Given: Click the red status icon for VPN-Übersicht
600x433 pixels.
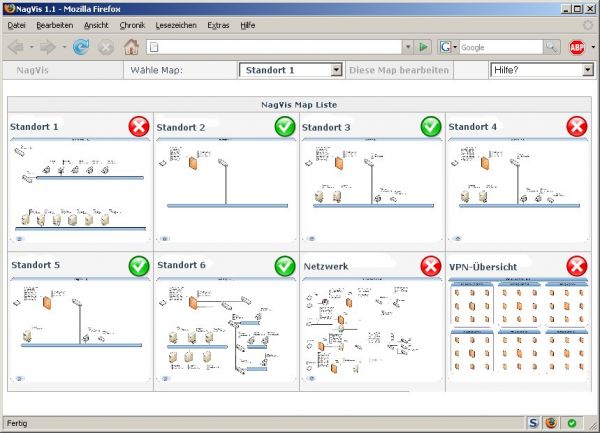Looking at the screenshot, I should (577, 265).
